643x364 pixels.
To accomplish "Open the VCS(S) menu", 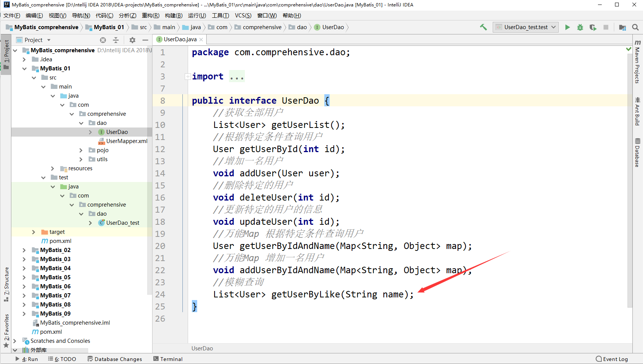I will (x=243, y=16).
